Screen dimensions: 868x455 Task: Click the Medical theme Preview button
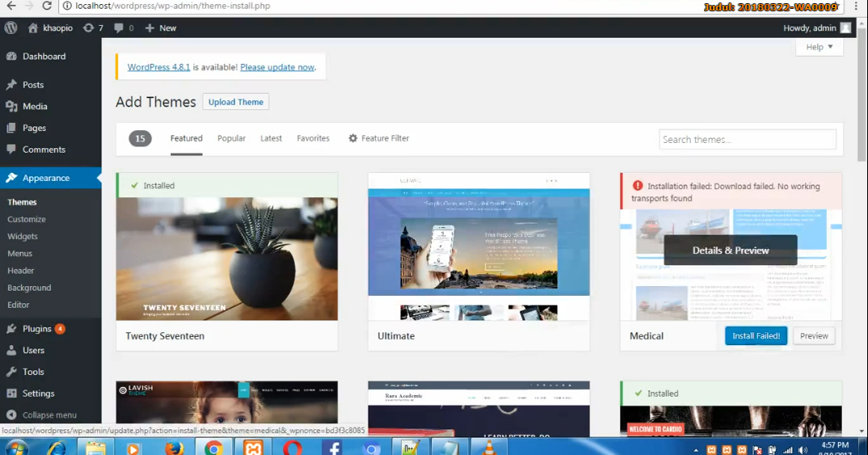click(x=814, y=336)
